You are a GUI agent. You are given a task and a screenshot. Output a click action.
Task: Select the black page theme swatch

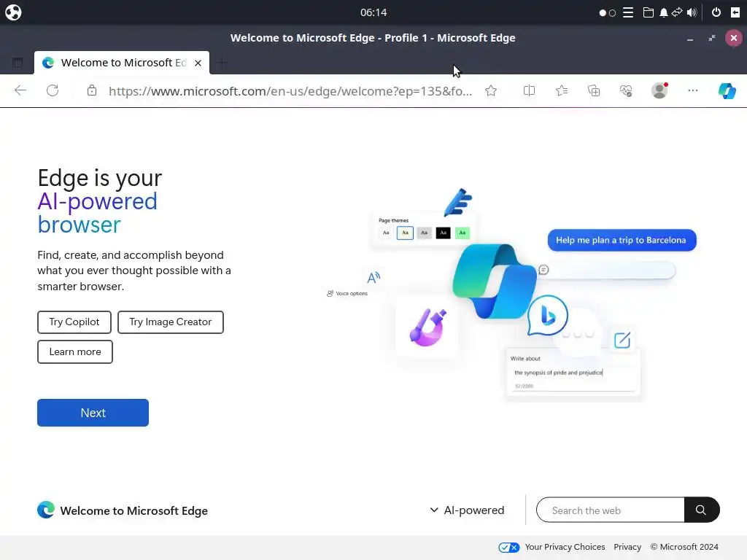[443, 233]
